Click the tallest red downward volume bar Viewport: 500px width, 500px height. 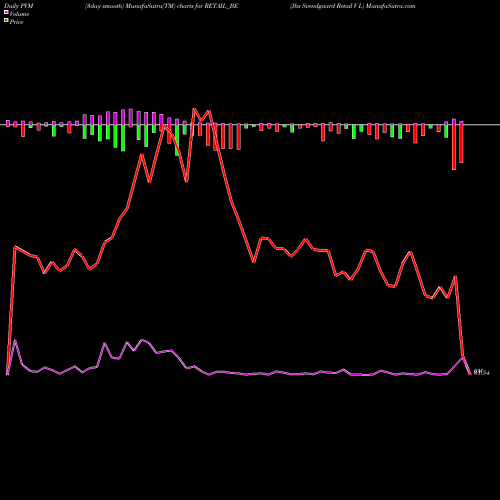click(454, 147)
